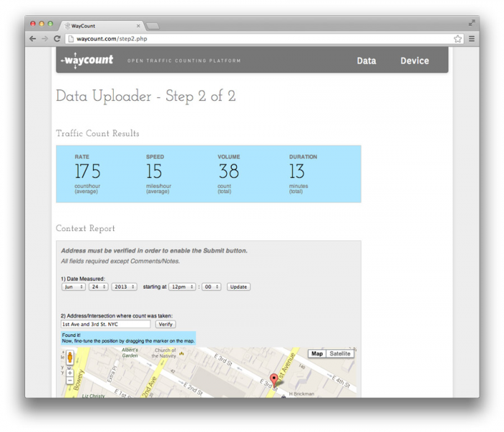Click the waycount logo
The width and height of the screenshot is (504, 432).
87,60
